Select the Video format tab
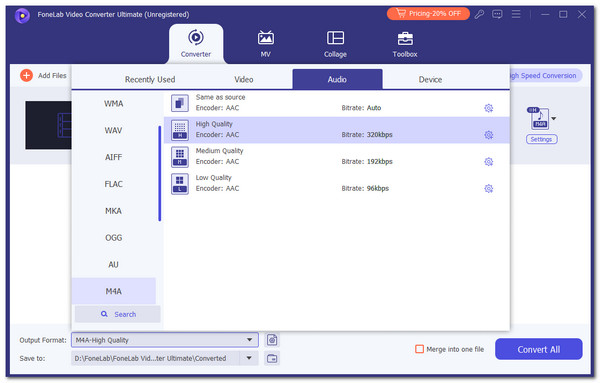 [244, 80]
